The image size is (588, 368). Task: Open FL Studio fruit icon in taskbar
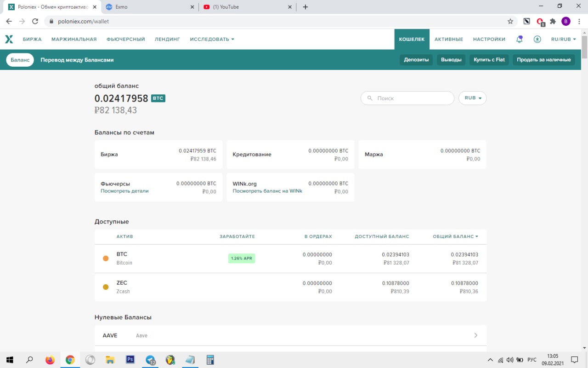click(170, 360)
